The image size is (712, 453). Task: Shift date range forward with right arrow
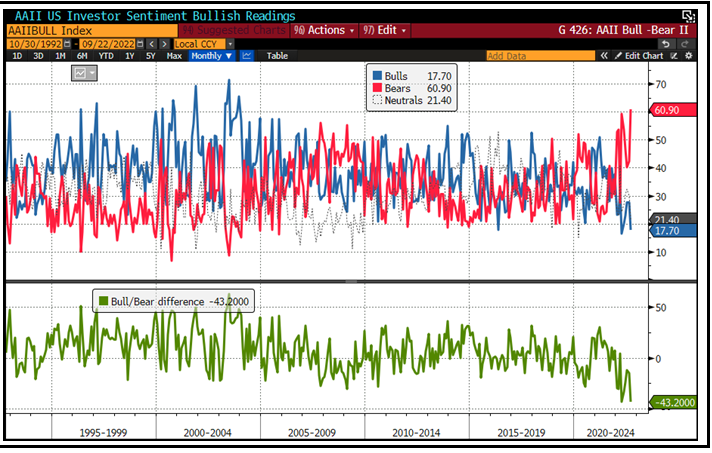pos(163,44)
